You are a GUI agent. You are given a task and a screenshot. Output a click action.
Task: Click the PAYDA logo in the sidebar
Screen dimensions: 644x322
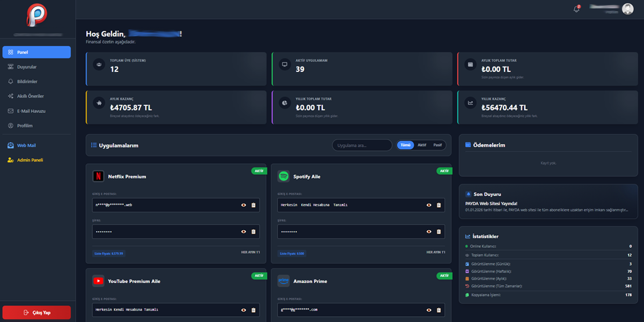36,16
